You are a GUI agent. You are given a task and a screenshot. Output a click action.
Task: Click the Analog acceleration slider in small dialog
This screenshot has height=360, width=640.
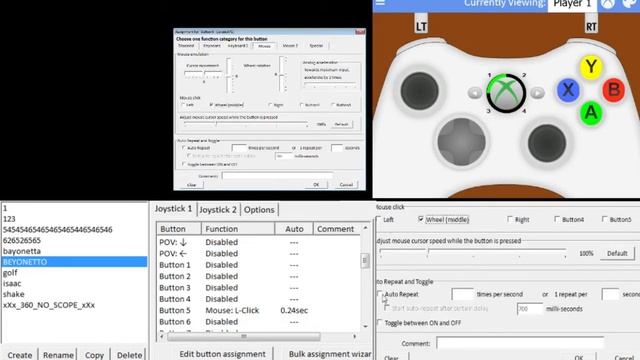pos(330,85)
